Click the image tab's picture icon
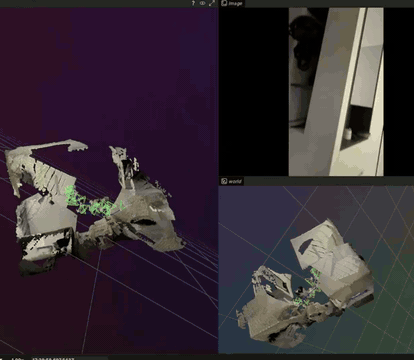The width and height of the screenshot is (414, 360). coord(224,3)
